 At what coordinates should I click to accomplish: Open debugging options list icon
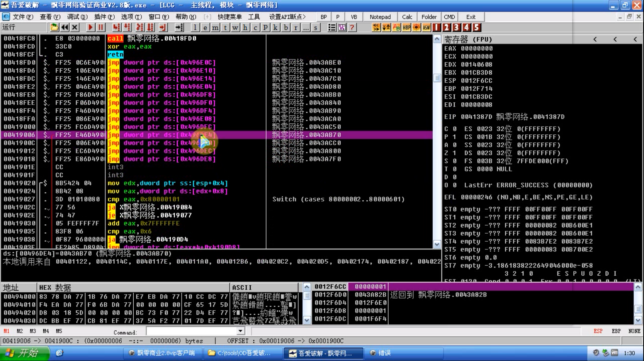(x=331, y=27)
